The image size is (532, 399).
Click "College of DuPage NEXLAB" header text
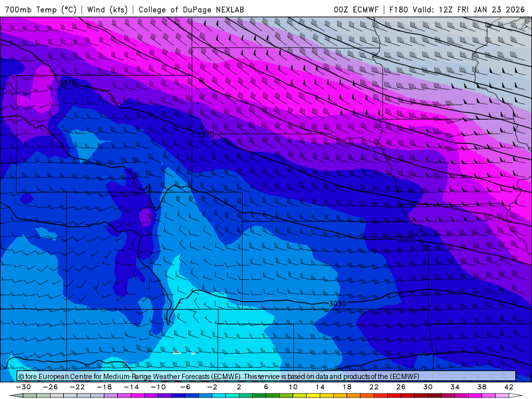click(191, 9)
